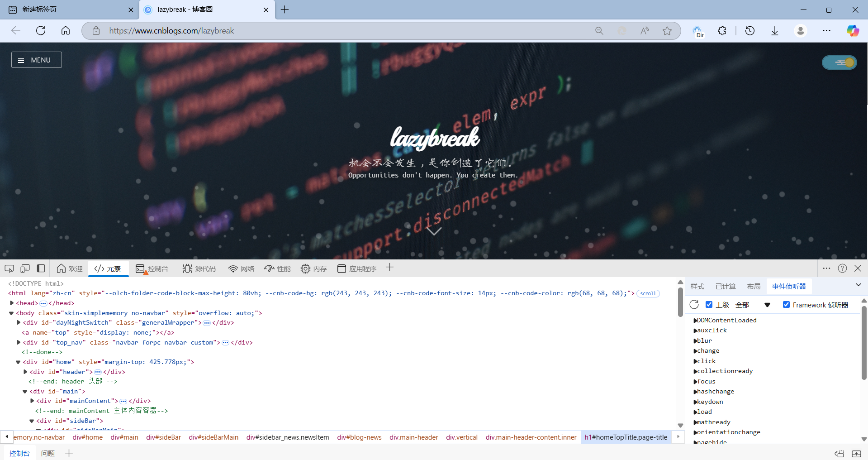Expand the keydown event listener

pyautogui.click(x=695, y=402)
